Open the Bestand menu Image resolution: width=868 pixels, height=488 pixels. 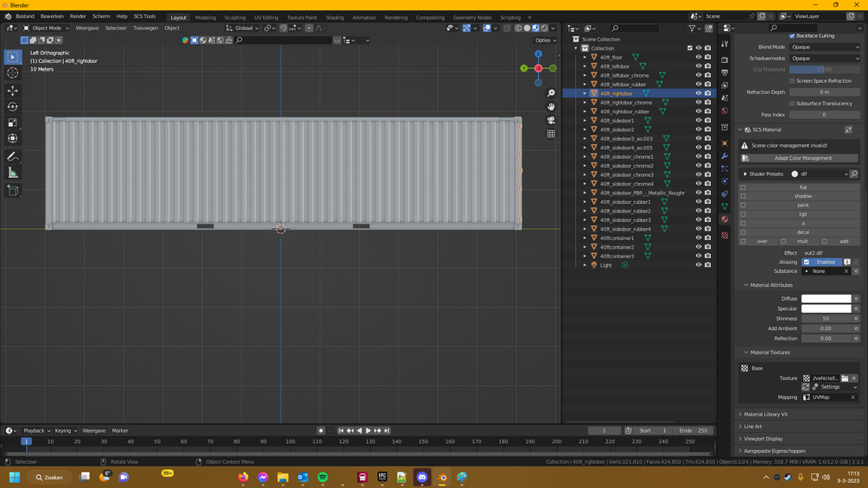coord(25,16)
